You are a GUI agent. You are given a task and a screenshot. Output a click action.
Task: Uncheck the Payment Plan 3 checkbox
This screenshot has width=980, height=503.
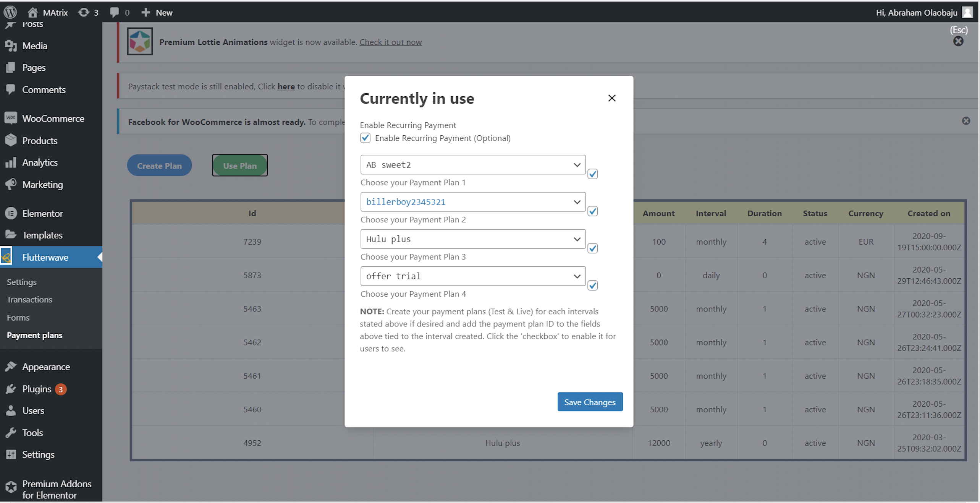coord(592,248)
